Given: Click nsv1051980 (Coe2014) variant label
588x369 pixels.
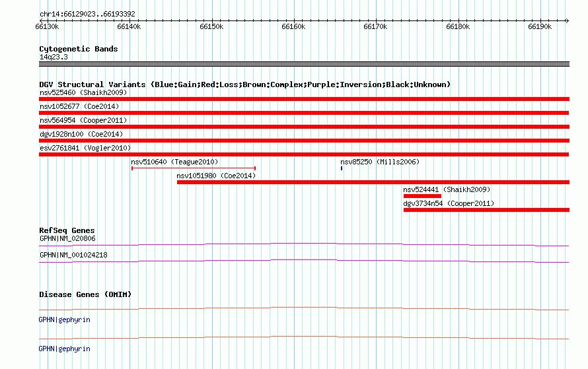Looking at the screenshot, I should pos(216,176).
